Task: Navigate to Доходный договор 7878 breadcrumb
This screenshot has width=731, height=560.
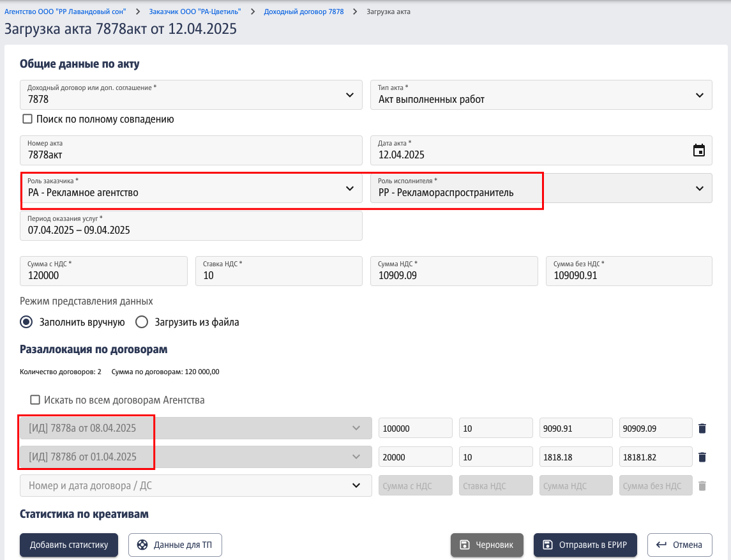Action: pyautogui.click(x=304, y=11)
